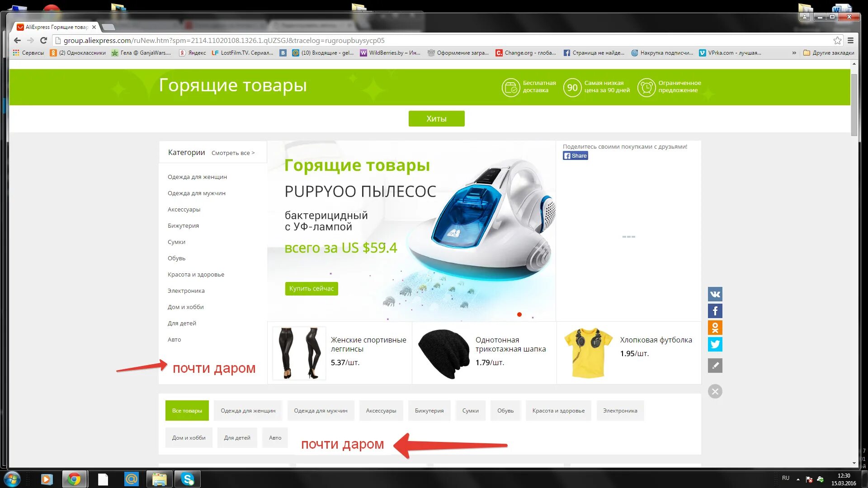Click Смотреть все categories link
868x488 pixels.
click(233, 153)
